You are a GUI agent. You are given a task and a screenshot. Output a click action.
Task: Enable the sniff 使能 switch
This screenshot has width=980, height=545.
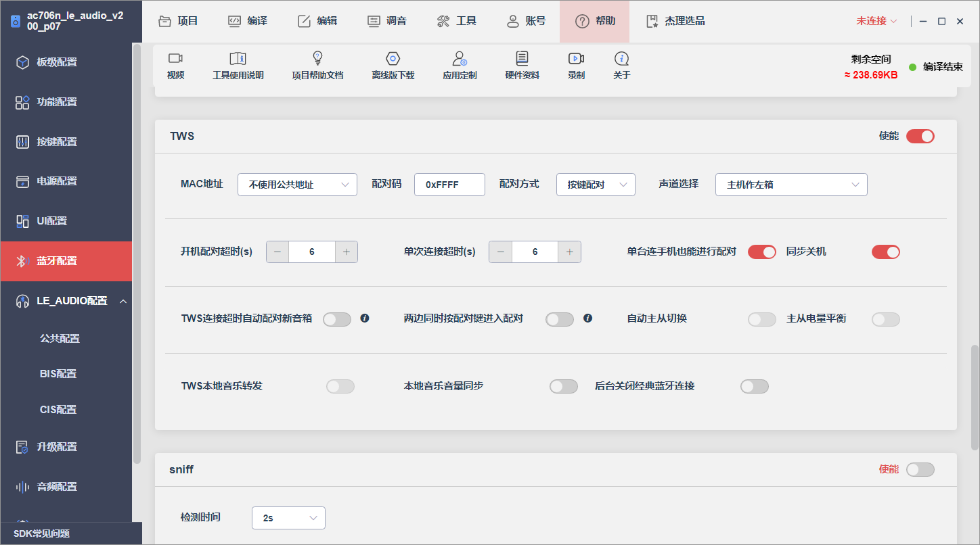(x=920, y=469)
